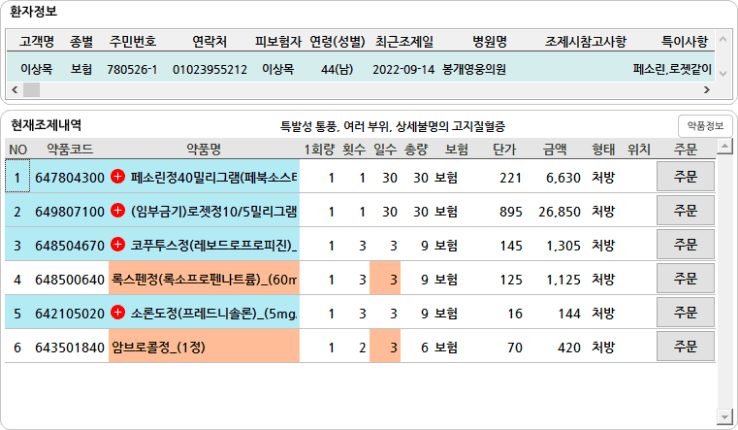Select drug name 페소린정40밀리그램
This screenshot has width=738, height=430.
[214, 177]
